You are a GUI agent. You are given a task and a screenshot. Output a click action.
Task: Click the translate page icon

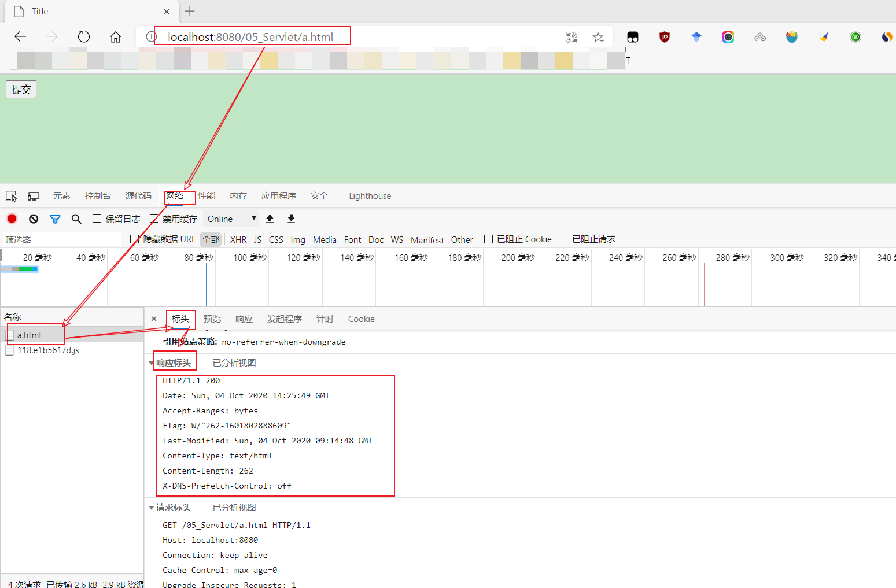571,37
